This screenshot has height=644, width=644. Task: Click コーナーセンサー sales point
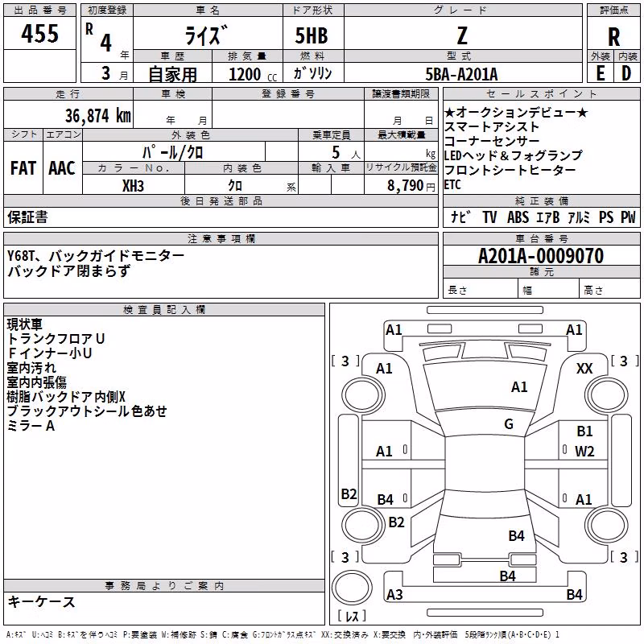(492, 141)
